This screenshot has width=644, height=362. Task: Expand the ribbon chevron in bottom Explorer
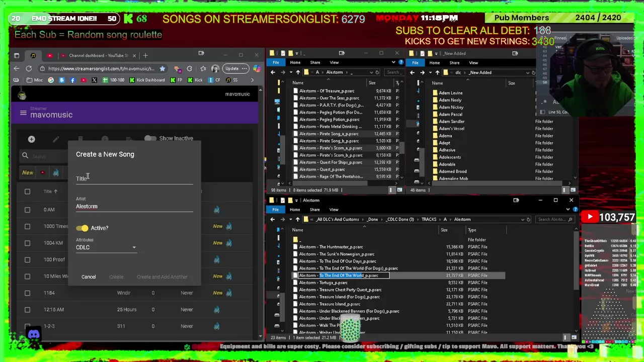[569, 210]
